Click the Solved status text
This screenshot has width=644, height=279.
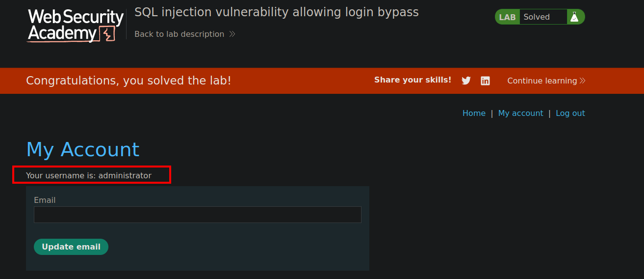point(537,17)
